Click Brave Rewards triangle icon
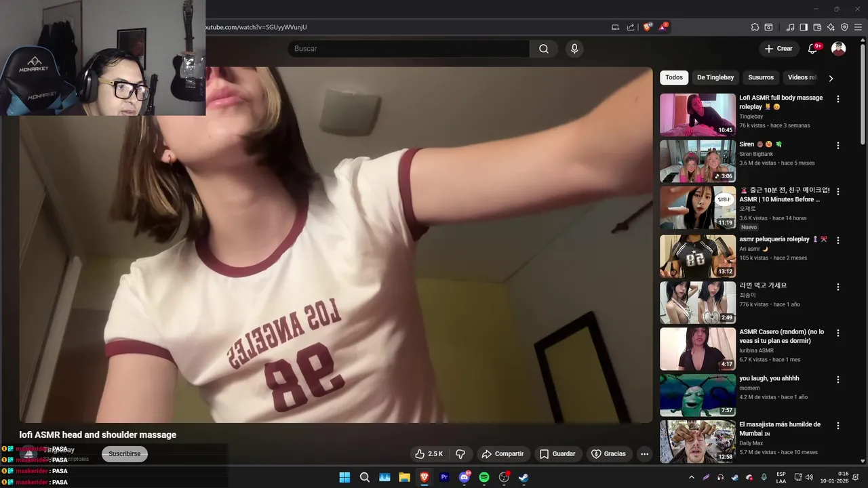 tap(663, 27)
